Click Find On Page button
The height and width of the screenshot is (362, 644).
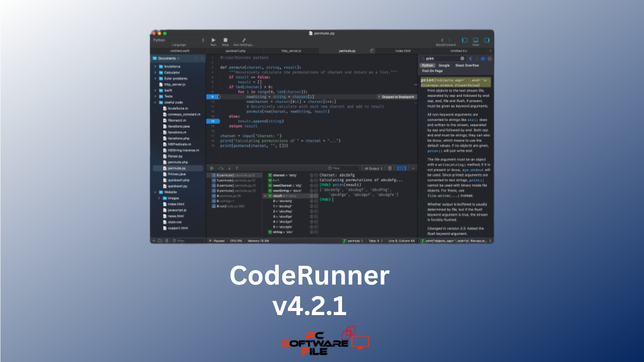432,71
